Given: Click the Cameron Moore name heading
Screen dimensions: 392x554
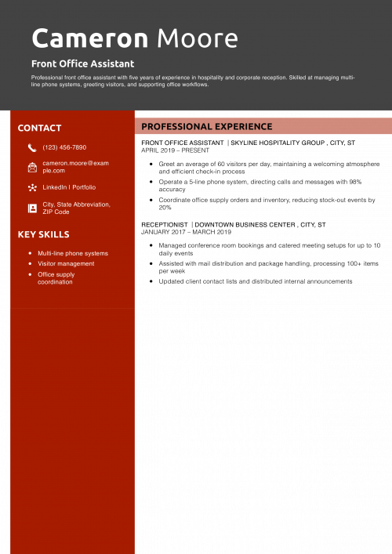Looking at the screenshot, I should pyautogui.click(x=135, y=38).
